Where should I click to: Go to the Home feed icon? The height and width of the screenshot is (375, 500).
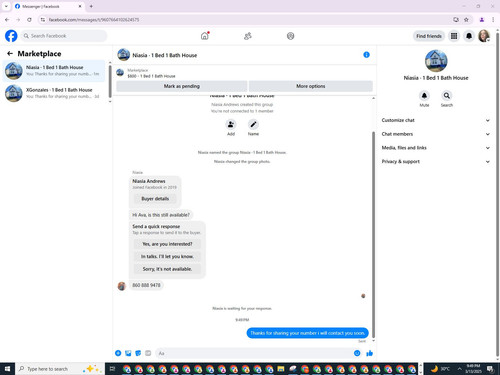(205, 36)
